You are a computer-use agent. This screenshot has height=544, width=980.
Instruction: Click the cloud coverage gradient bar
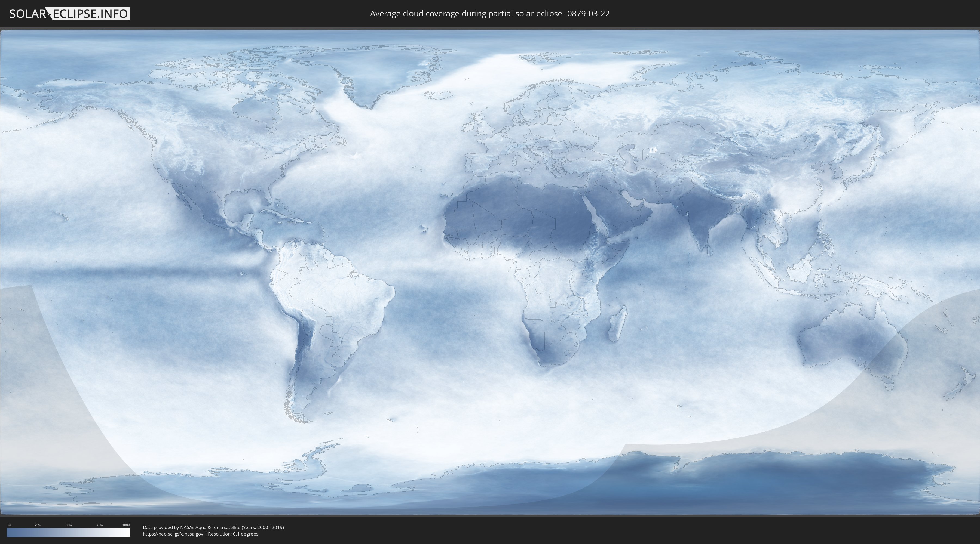(x=69, y=533)
